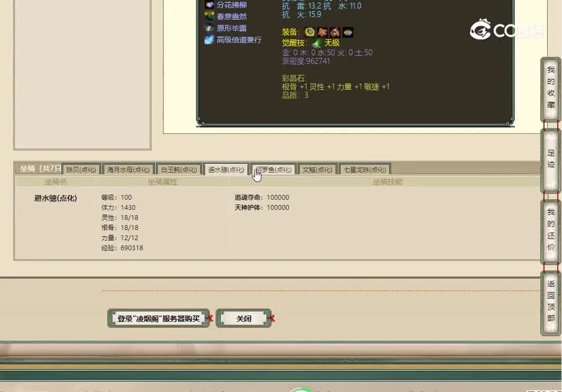
Task: Click the 根骨: 18/18 attribute
Action: [x=120, y=228]
